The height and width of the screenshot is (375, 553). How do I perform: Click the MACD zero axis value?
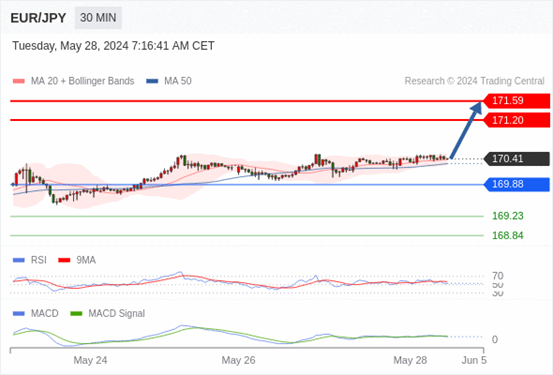tap(495, 339)
